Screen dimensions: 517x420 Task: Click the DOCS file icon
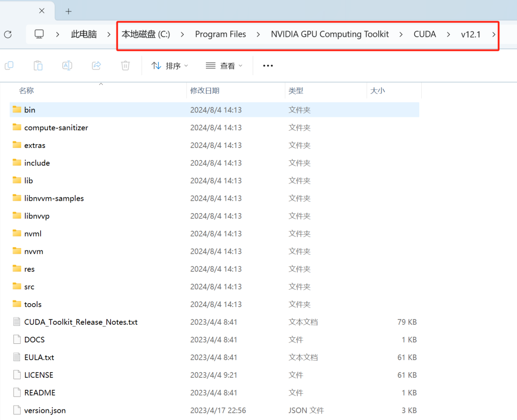tap(17, 339)
